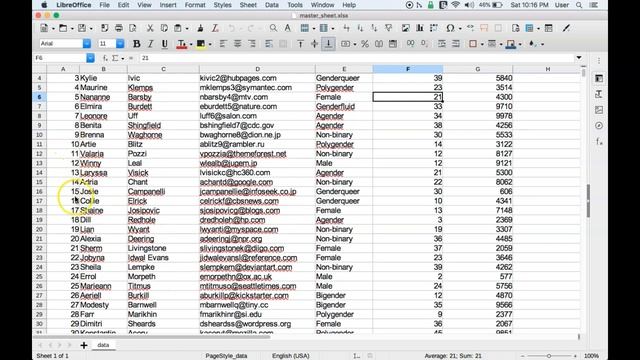Toggle Align Right

pos(252,44)
